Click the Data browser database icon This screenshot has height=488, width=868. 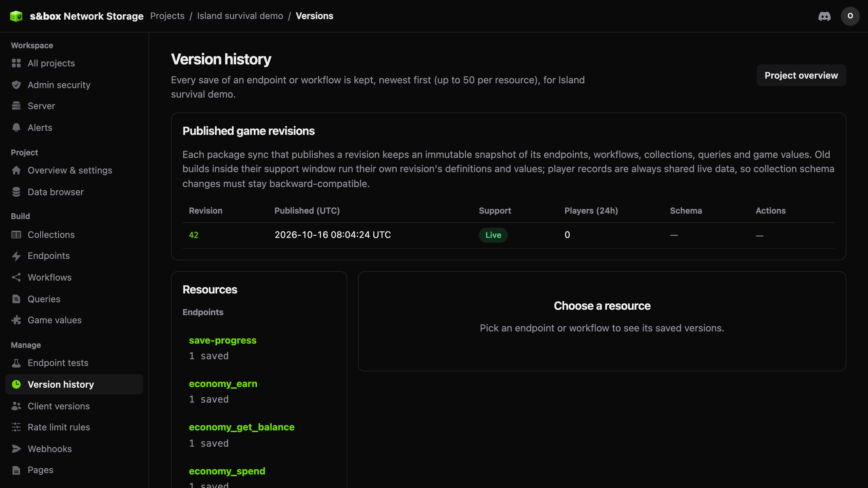pos(16,192)
